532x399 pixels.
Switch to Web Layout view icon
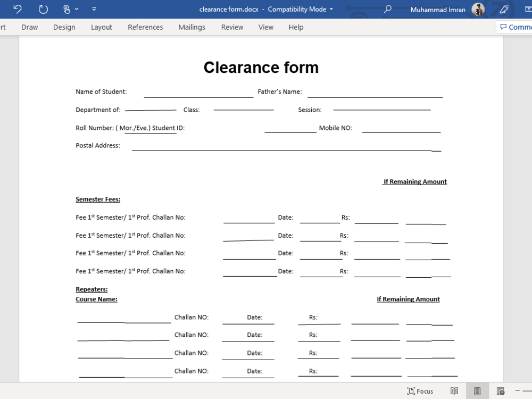tap(501, 391)
